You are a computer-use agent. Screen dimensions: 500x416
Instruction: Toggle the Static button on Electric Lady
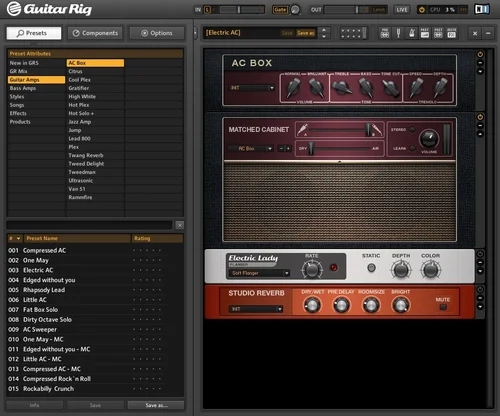(371, 267)
